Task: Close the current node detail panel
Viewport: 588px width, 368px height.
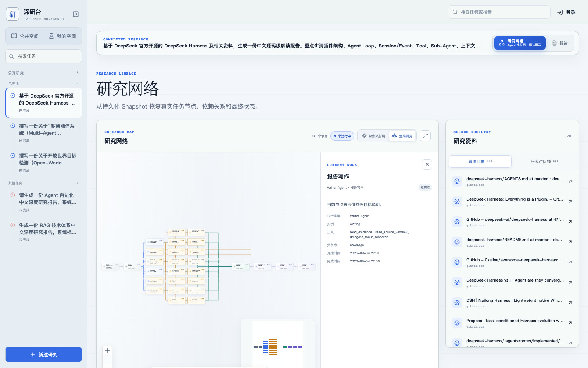Action: tap(427, 164)
